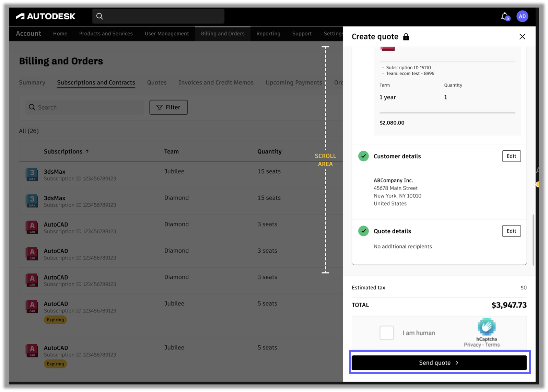Open the hCaptcha Privacy link
The height and width of the screenshot is (392, 548).
473,345
